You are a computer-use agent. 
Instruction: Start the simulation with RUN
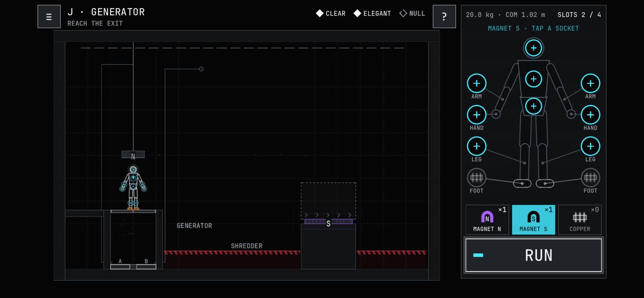[534, 255]
